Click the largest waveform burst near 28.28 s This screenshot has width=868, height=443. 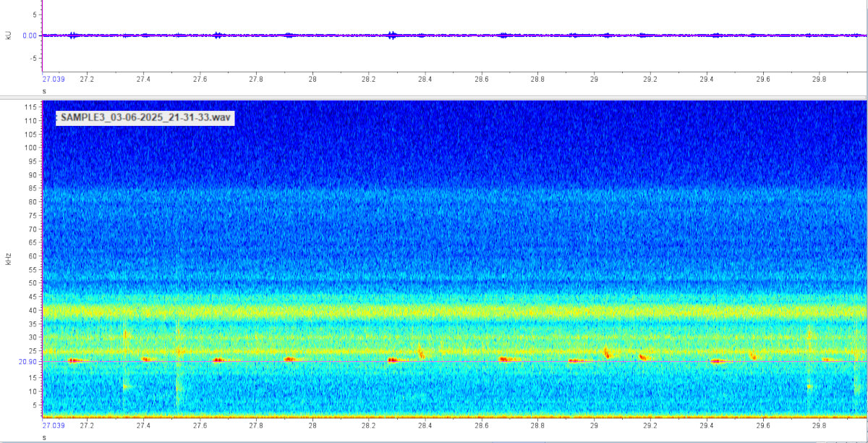click(392, 35)
